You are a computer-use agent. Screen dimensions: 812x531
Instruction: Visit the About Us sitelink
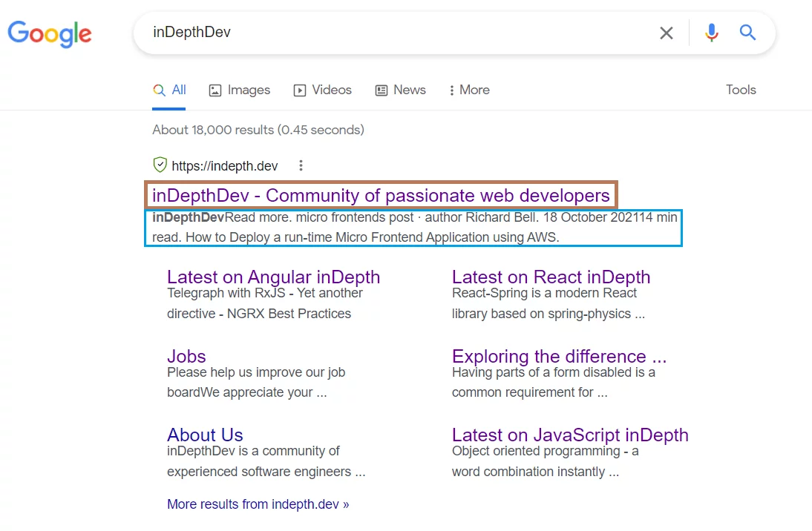click(x=205, y=435)
